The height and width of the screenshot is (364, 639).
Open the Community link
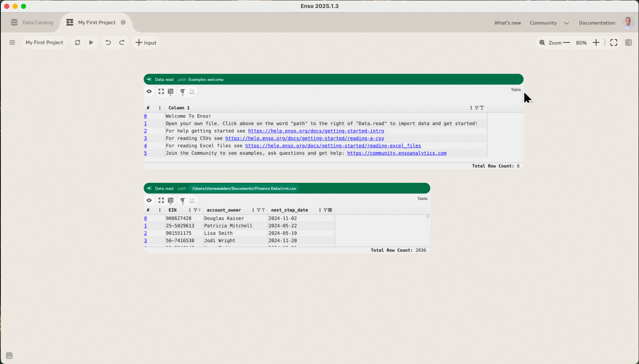543,23
